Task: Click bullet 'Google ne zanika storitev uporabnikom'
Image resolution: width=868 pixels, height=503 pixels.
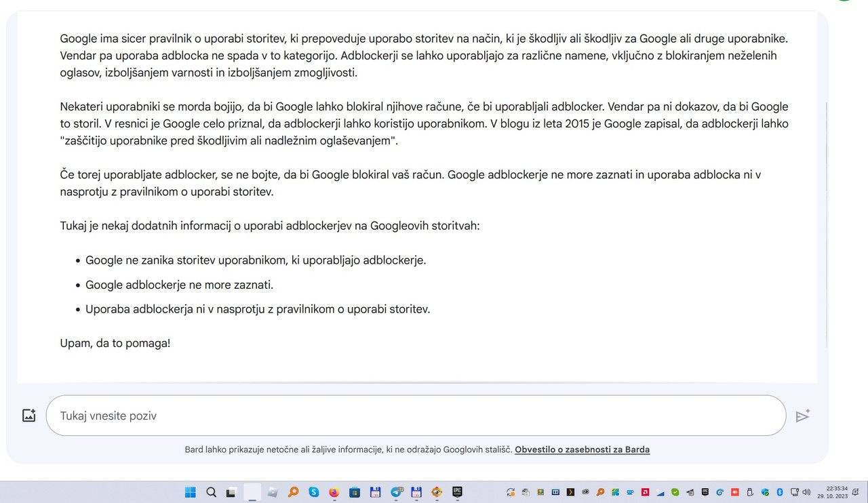Action: (256, 260)
